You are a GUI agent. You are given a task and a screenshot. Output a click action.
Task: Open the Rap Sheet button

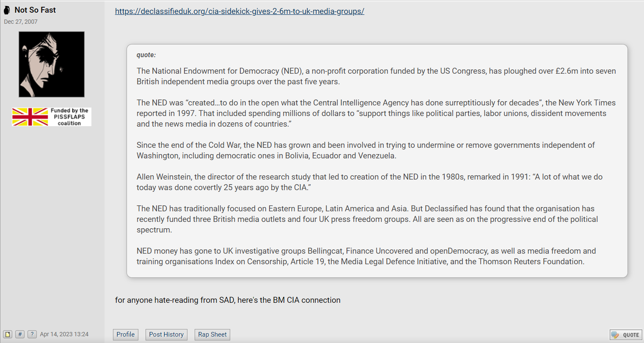(x=212, y=335)
